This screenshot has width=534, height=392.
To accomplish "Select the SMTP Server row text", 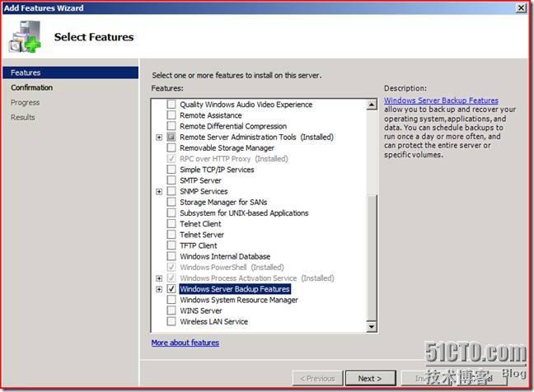I will [200, 180].
